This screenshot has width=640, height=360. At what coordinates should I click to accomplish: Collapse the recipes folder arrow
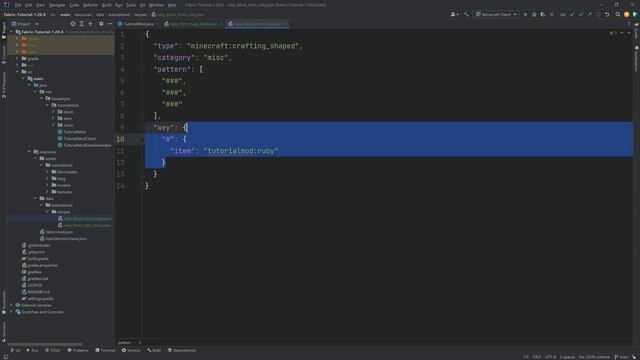47,212
